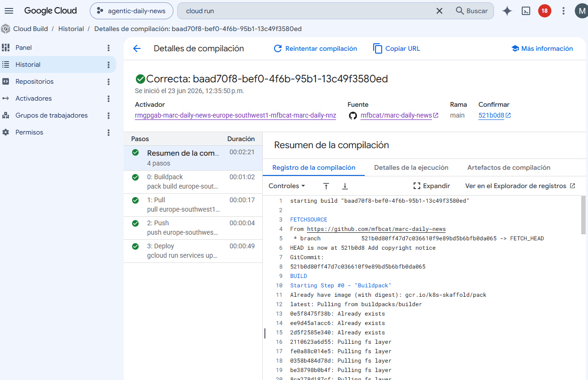Screen dimensions: 588x380
Task: Open the agentic-daily-news project selector
Action: (x=131, y=11)
